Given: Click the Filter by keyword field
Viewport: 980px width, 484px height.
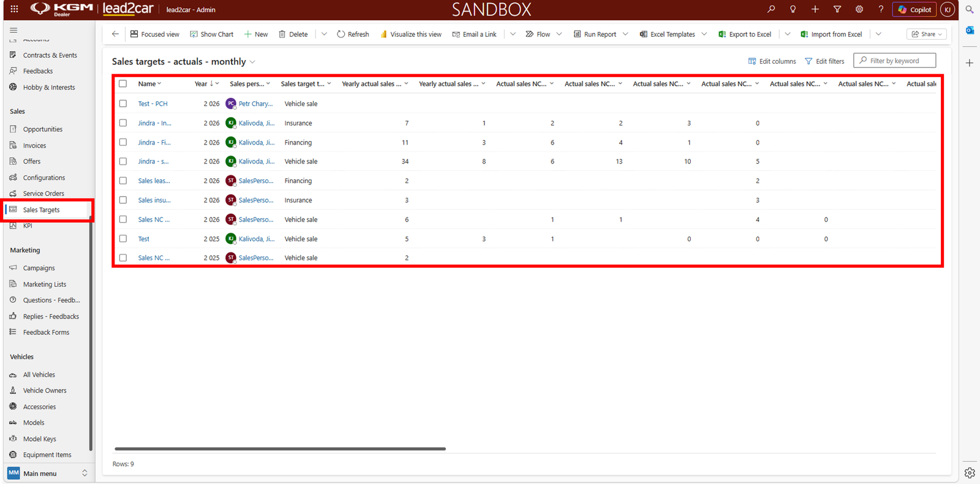Looking at the screenshot, I should [x=894, y=61].
